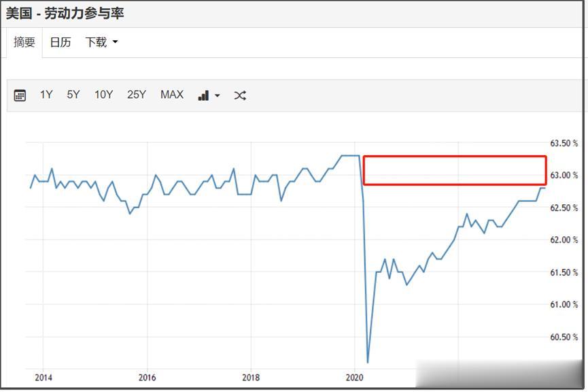Click the 62.50 % axis label
The height and width of the screenshot is (392, 588).
click(x=564, y=208)
